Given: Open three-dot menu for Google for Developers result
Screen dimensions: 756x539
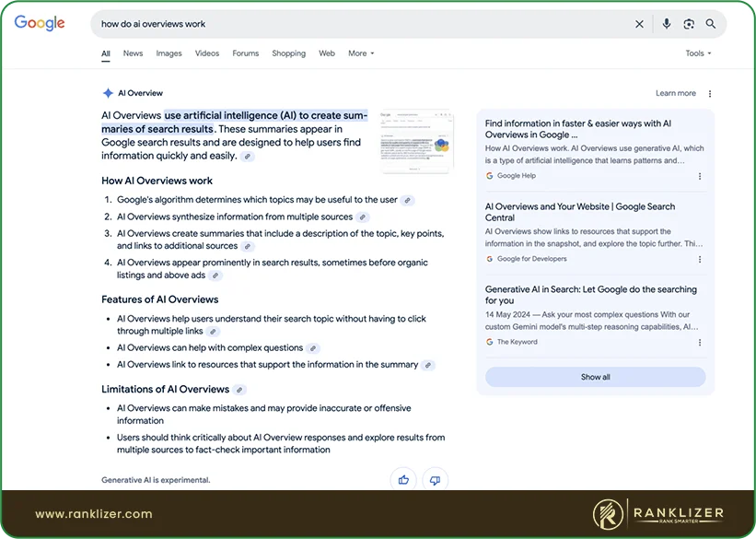Looking at the screenshot, I should [700, 259].
